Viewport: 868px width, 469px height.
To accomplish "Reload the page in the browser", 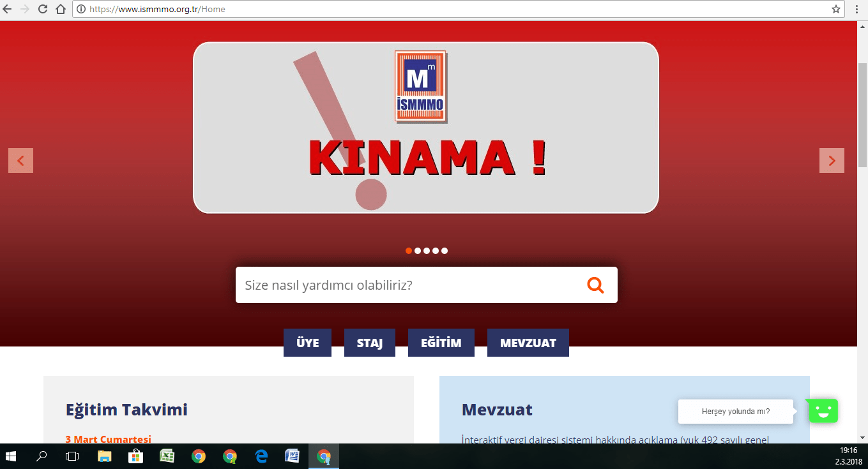I will click(43, 9).
